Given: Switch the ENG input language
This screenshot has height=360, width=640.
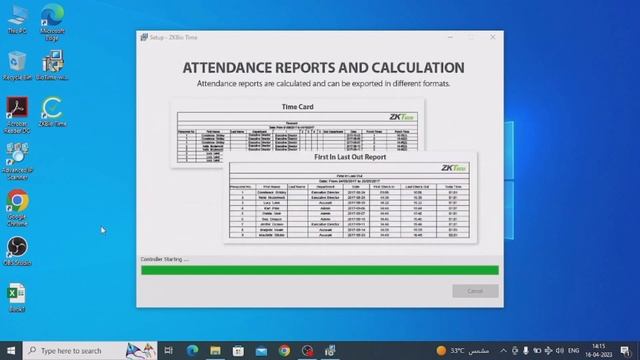Looking at the screenshot, I should 573,351.
